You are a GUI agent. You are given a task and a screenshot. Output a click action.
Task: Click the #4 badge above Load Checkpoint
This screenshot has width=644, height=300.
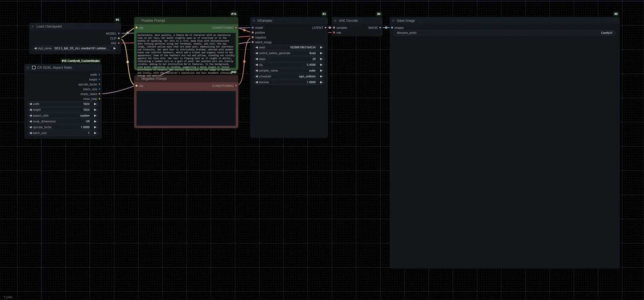pyautogui.click(x=117, y=20)
